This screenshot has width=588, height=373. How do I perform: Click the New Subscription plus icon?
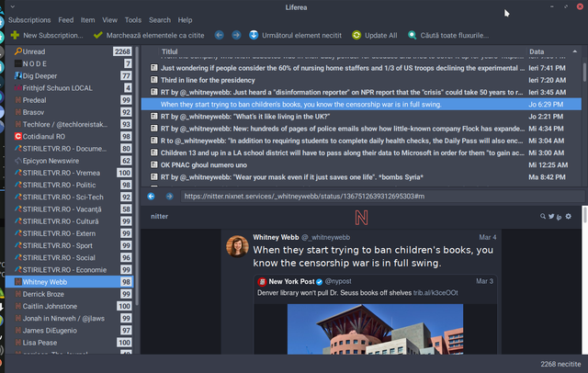15,35
